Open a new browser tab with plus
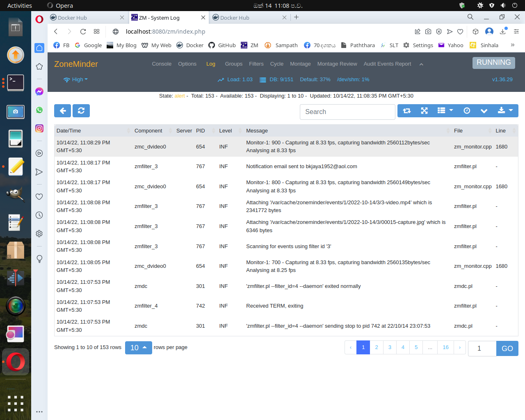This screenshot has width=525, height=420. coord(296,17)
